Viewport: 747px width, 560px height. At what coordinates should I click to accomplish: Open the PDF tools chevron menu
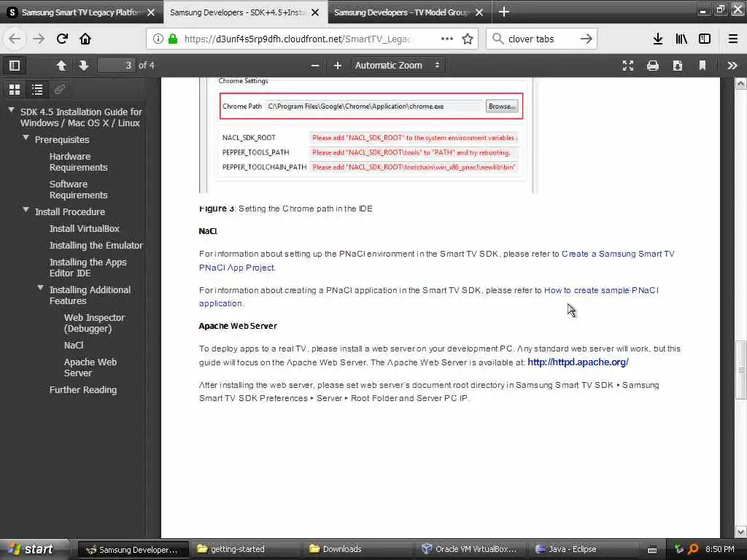(732, 65)
